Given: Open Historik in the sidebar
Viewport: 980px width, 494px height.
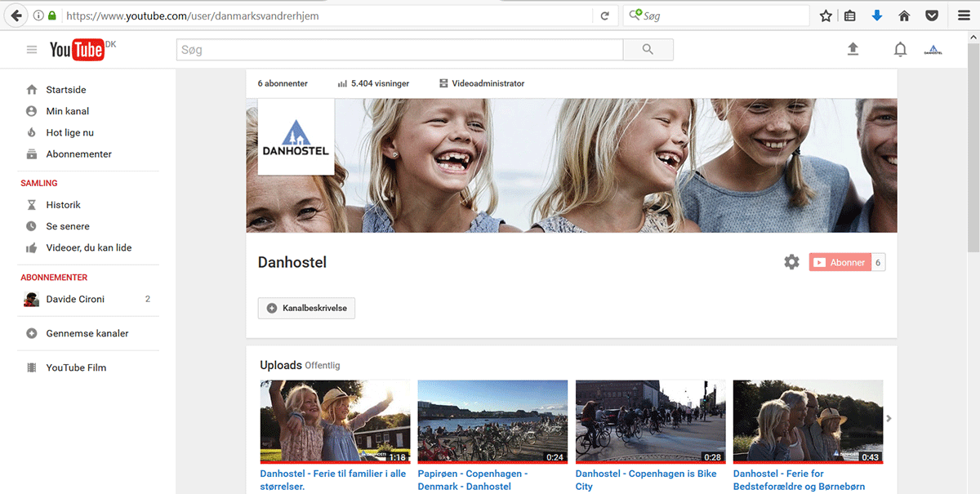Looking at the screenshot, I should [x=64, y=205].
